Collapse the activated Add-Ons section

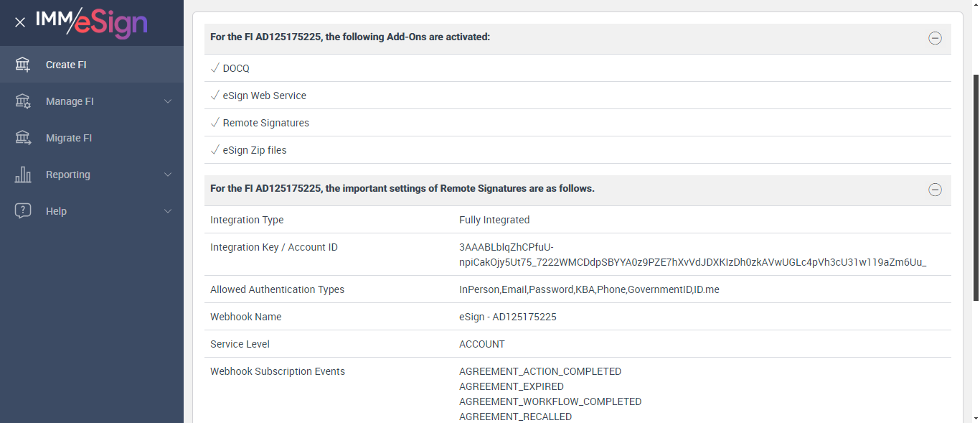[935, 39]
